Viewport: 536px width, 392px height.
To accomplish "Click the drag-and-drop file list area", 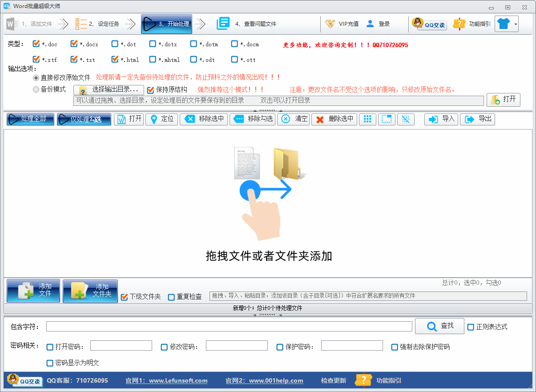I will point(268,203).
